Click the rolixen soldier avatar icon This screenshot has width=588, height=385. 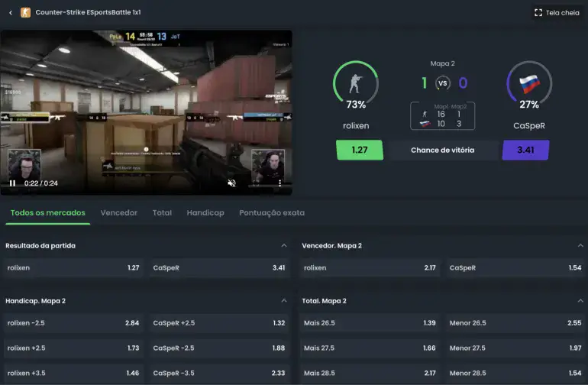[x=356, y=83]
